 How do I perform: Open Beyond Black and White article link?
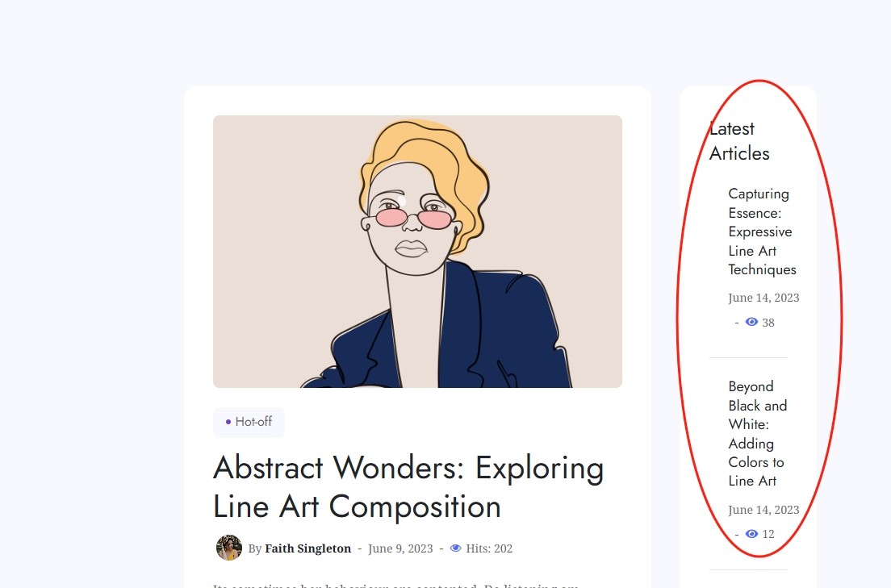[x=757, y=434]
